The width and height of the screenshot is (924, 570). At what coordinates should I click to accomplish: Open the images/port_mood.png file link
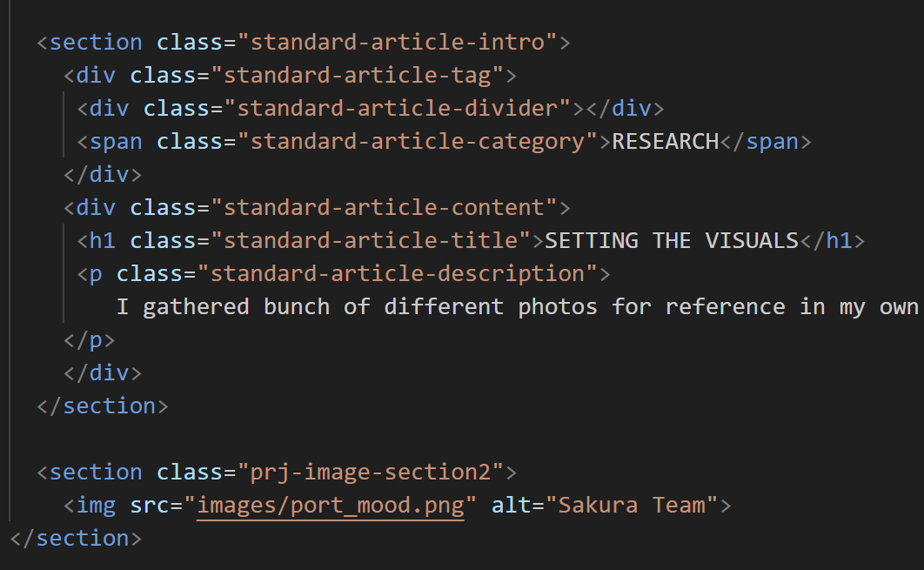pyautogui.click(x=330, y=505)
